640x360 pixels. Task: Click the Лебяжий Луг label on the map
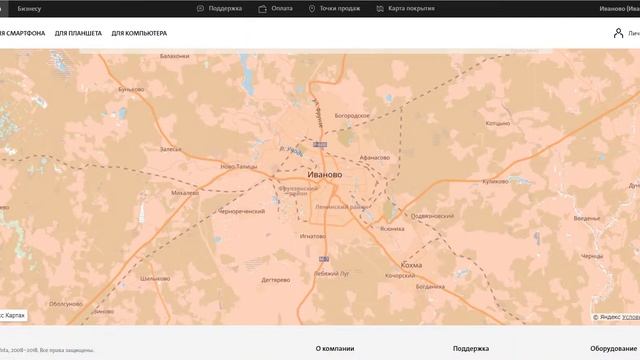(x=331, y=274)
